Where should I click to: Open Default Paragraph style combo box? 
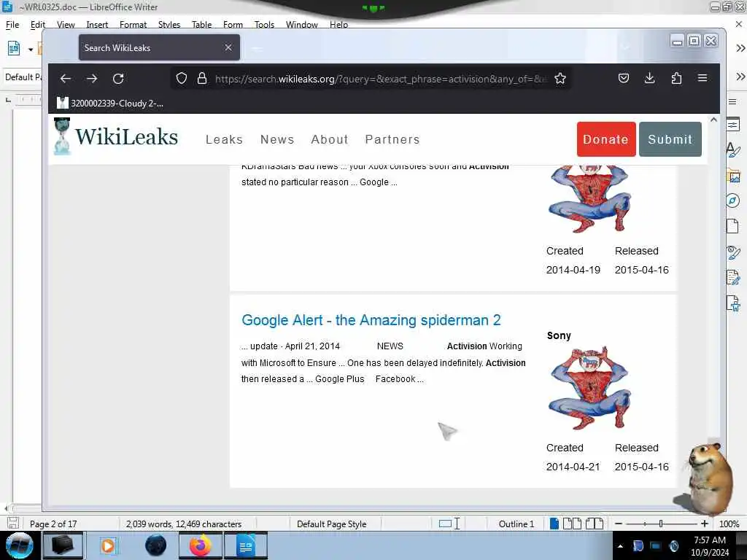point(23,77)
